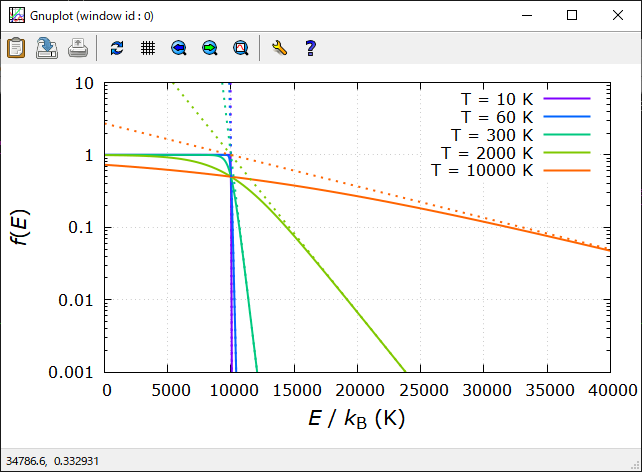Open the terminal configuration wrench
642x472 pixels.
coord(279,47)
